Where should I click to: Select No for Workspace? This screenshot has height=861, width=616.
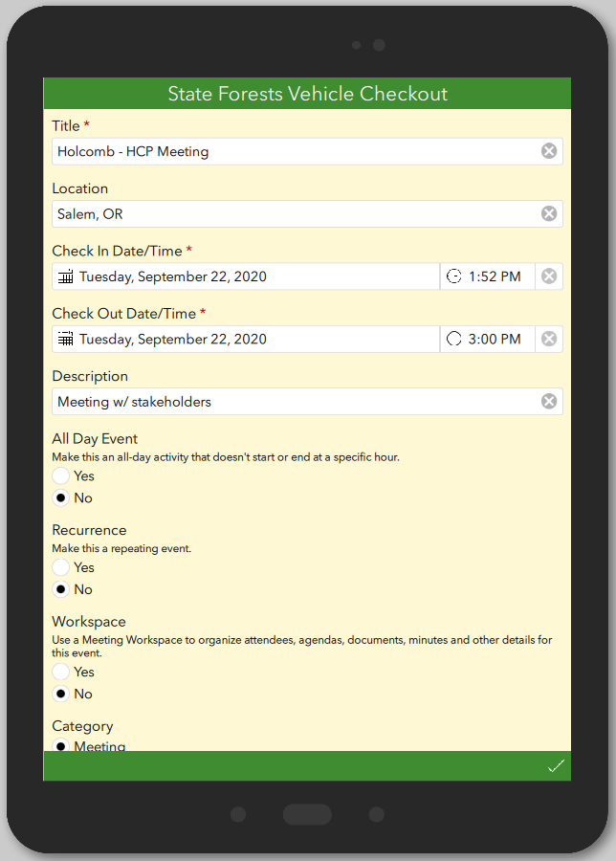pos(61,694)
